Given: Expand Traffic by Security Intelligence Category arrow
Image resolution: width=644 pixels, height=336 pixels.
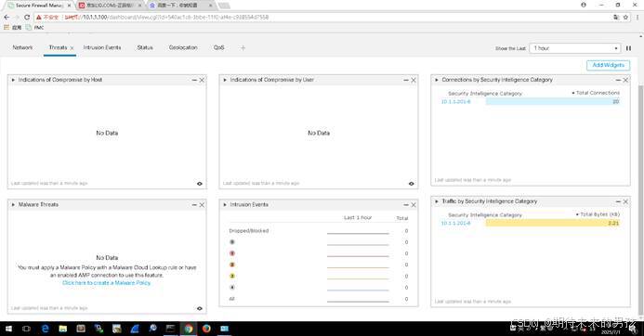Looking at the screenshot, I should coord(437,201).
